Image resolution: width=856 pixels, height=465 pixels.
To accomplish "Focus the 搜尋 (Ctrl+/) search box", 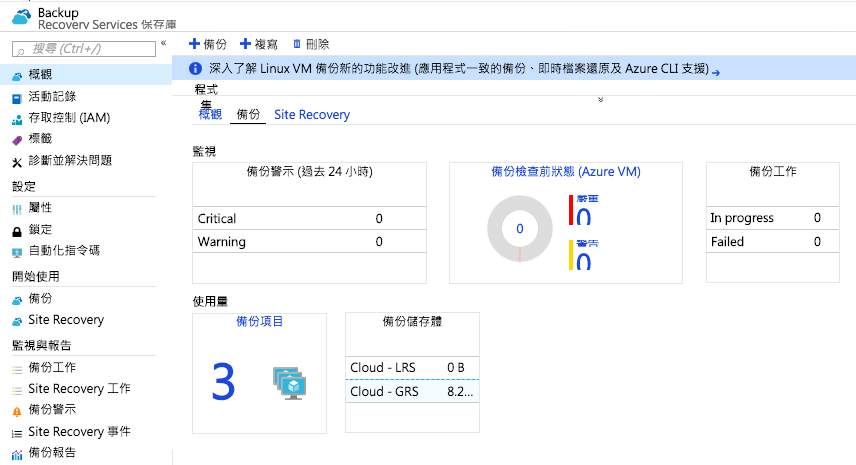I will point(84,49).
